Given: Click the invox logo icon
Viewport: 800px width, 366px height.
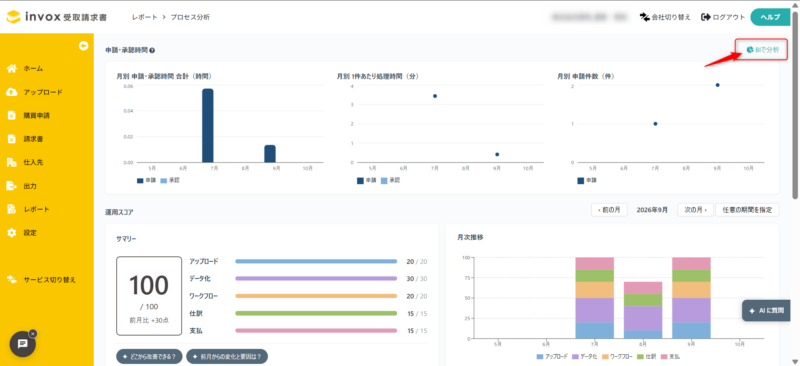Looking at the screenshot, I should pos(13,16).
